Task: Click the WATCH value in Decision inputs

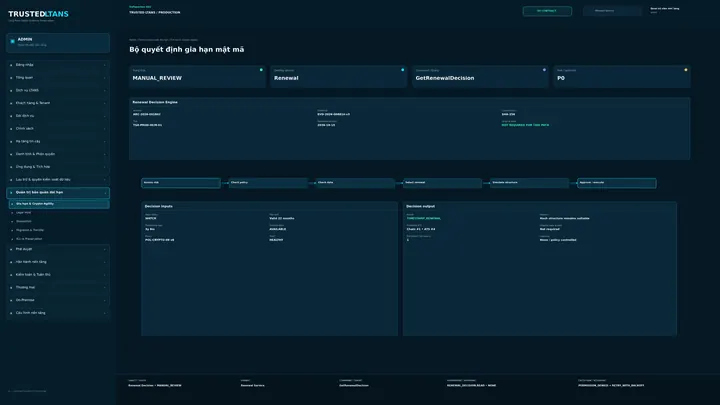Action: click(x=151, y=219)
